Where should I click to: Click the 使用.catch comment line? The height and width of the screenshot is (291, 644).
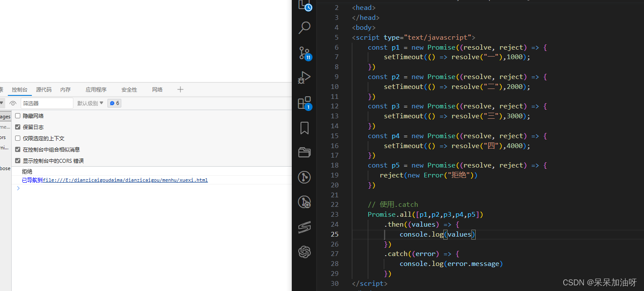pos(393,205)
